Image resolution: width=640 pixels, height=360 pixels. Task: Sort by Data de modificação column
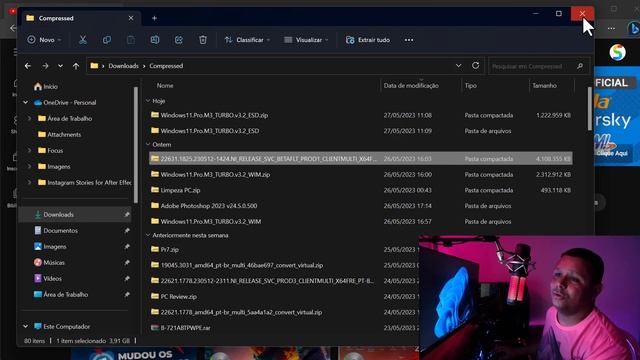[411, 85]
